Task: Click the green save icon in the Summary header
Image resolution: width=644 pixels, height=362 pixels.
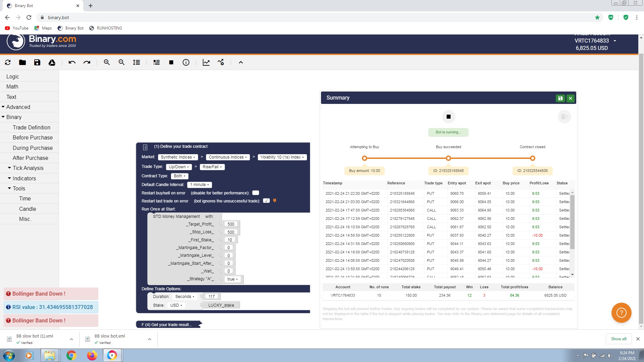Action: click(560, 98)
